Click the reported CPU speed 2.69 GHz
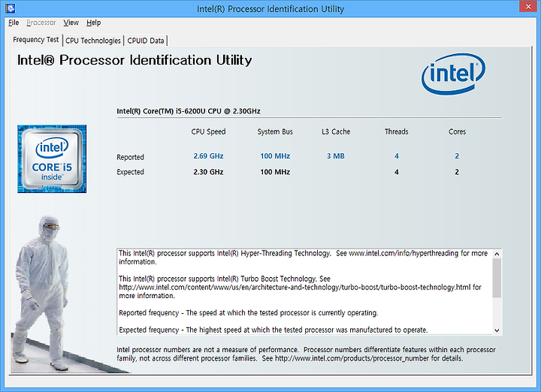The width and height of the screenshot is (541, 392). coord(208,156)
